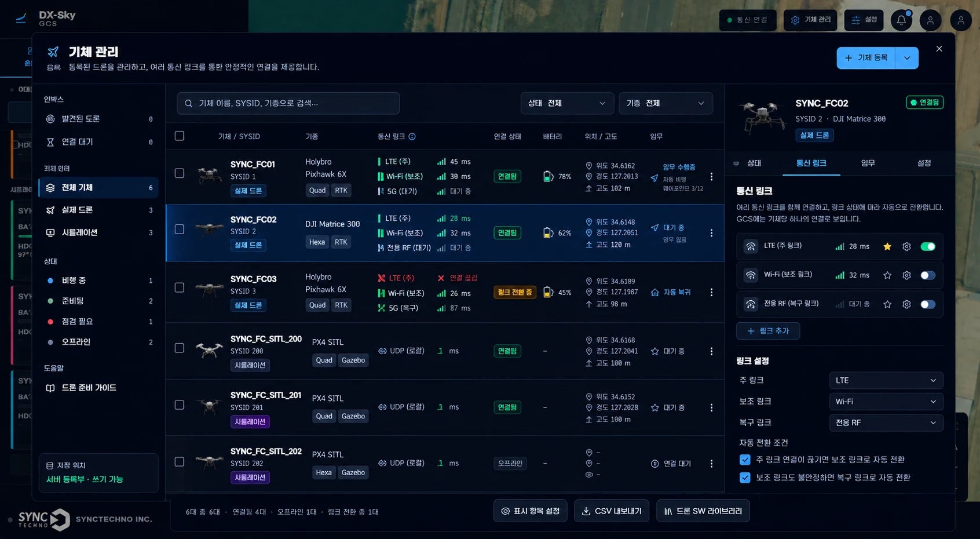Enable the 전용 RF 복구 링크 switch
The image size is (980, 539).
[x=928, y=304]
